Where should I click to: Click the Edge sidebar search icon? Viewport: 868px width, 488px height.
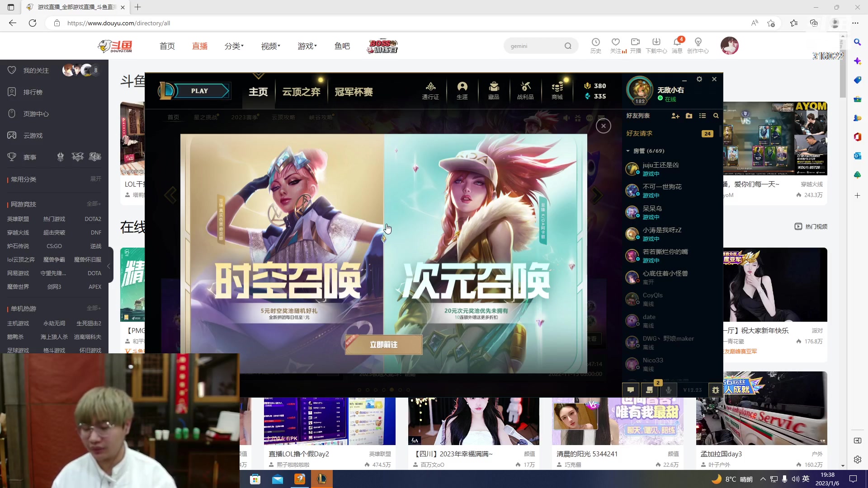click(857, 42)
